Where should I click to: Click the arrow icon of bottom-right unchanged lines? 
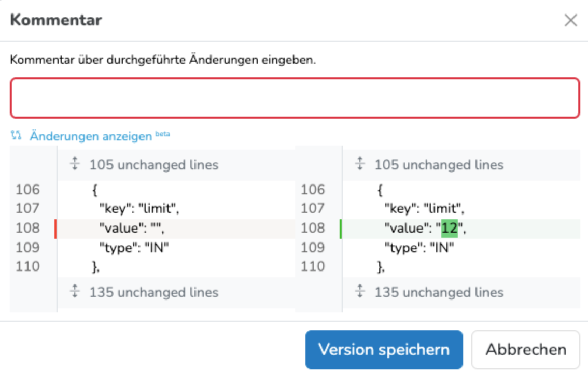pyautogui.click(x=360, y=292)
